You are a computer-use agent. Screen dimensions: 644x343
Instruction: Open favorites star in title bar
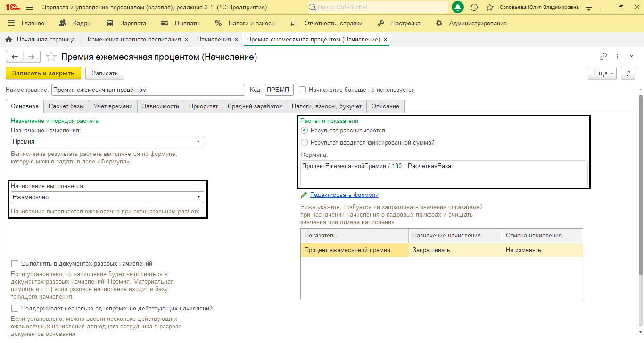pyautogui.click(x=490, y=8)
